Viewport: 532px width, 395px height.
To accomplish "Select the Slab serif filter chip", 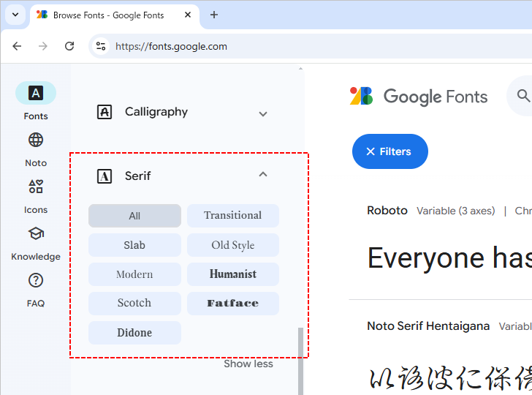I will coord(134,245).
